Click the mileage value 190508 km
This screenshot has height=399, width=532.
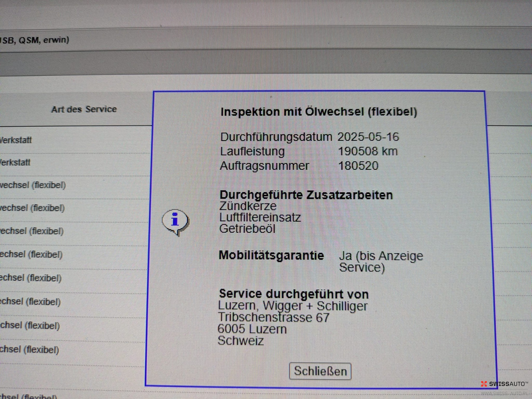click(x=368, y=151)
